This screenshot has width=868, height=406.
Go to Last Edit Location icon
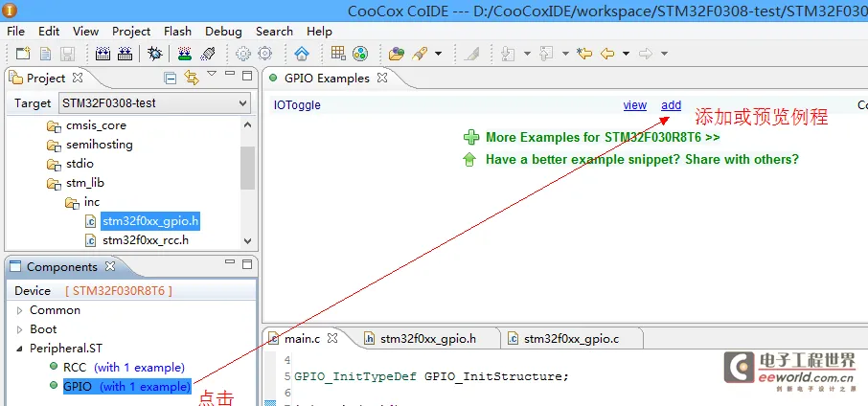click(584, 54)
